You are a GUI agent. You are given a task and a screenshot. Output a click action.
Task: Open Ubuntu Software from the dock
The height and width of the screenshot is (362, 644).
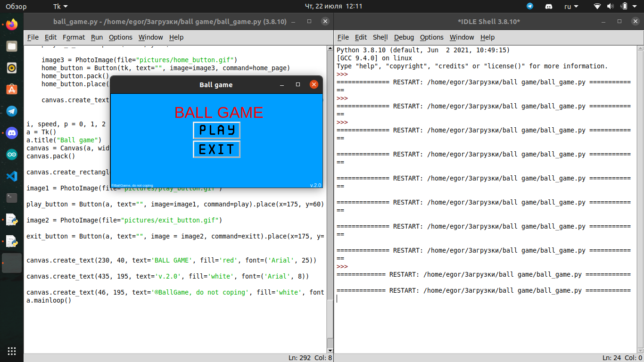point(12,90)
